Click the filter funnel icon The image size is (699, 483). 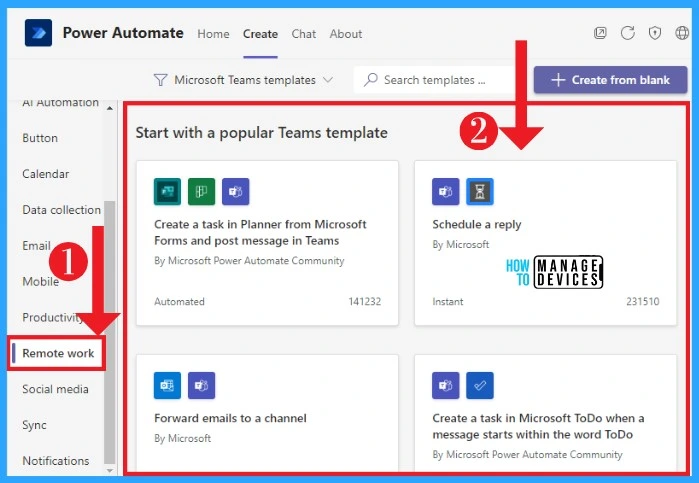coord(160,80)
